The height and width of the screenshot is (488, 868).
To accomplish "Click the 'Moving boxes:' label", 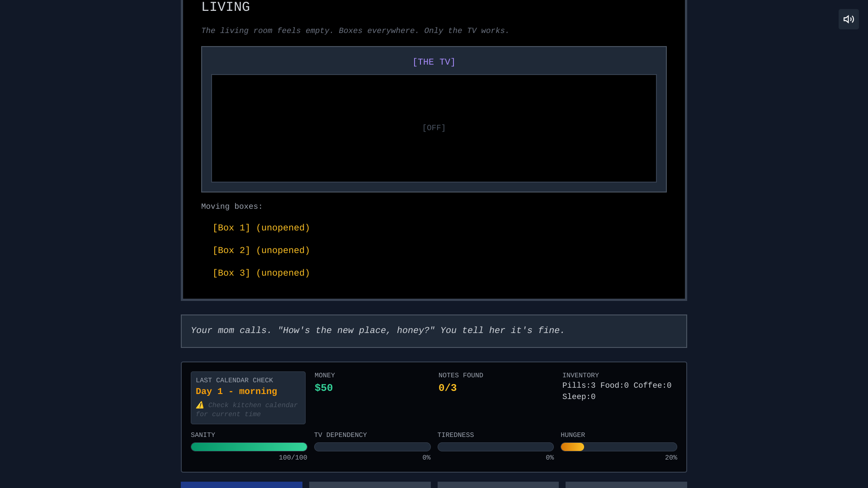I will (232, 206).
